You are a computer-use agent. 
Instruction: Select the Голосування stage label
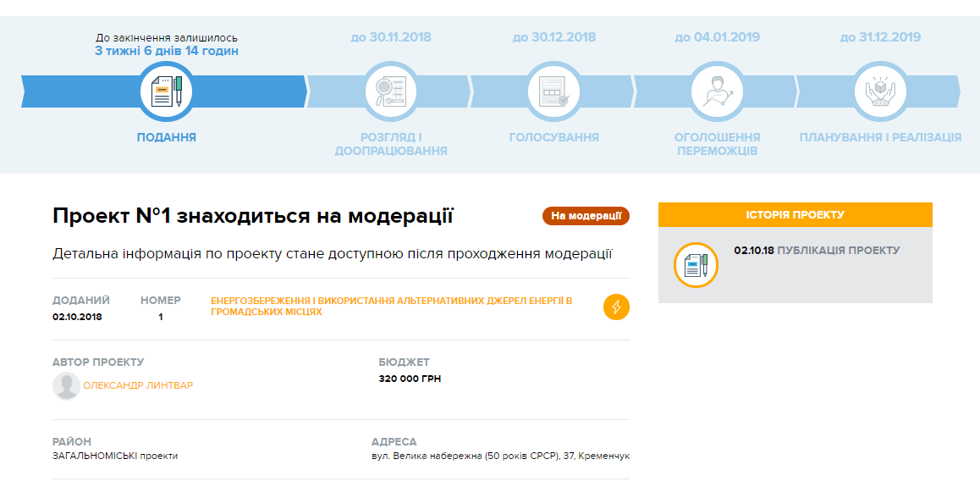[x=553, y=137]
